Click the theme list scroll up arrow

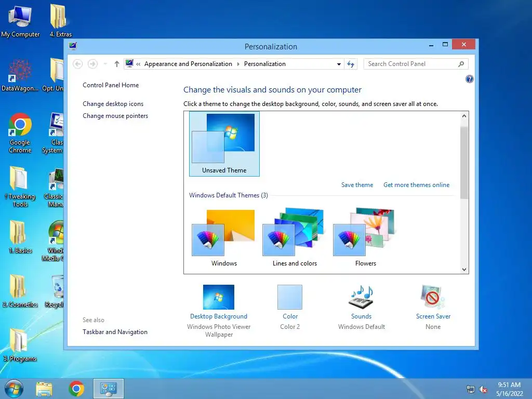(x=464, y=116)
